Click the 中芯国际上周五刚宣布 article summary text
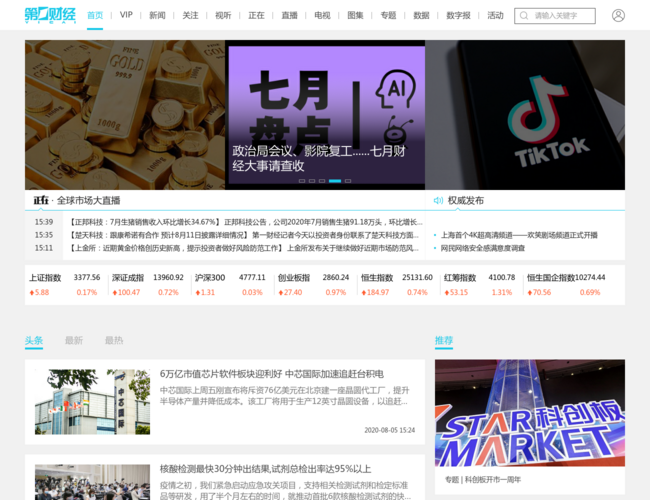 [284, 396]
